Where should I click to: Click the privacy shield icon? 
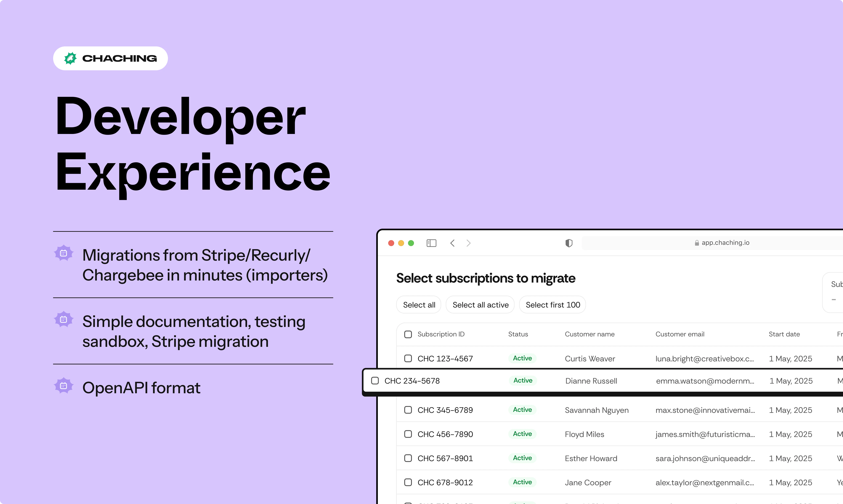569,243
